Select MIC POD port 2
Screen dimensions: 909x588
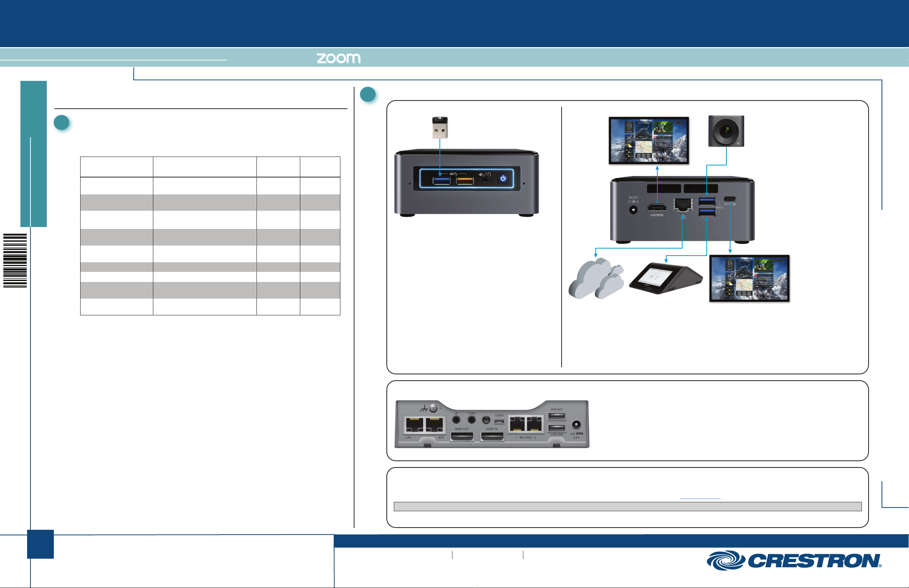(534, 424)
